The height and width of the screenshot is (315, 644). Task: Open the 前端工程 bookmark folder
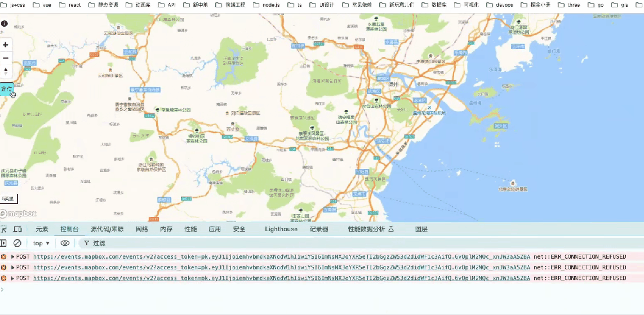[230, 5]
